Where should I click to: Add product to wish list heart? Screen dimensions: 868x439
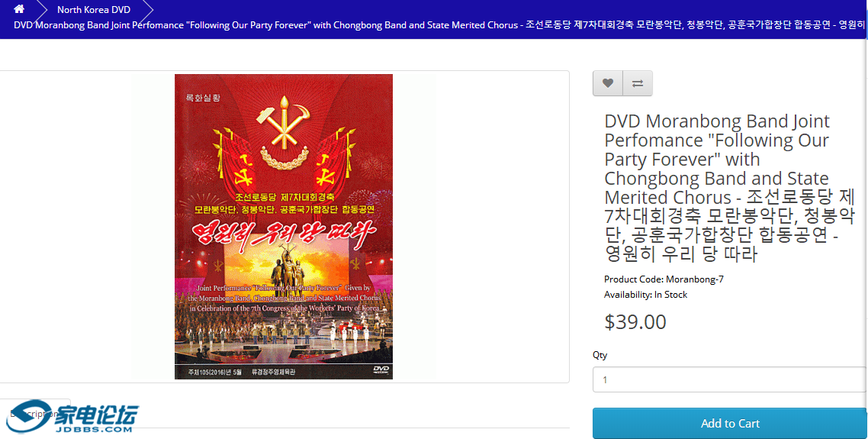click(608, 83)
